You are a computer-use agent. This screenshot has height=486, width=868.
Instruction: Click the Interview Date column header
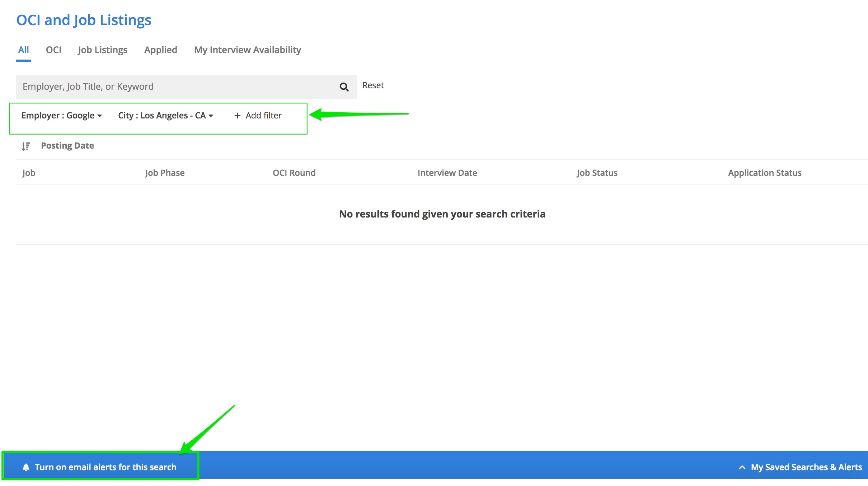(x=447, y=173)
